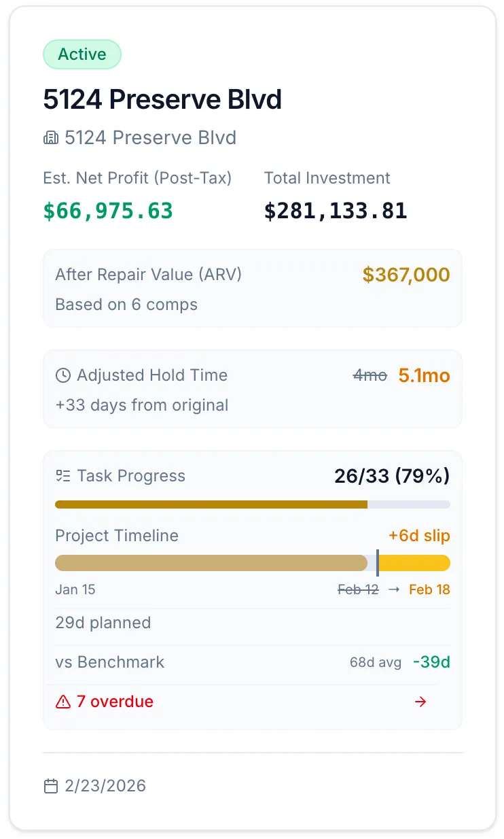Click the $281,133.81 total investment value
The width and height of the screenshot is (504, 839).
(x=336, y=211)
